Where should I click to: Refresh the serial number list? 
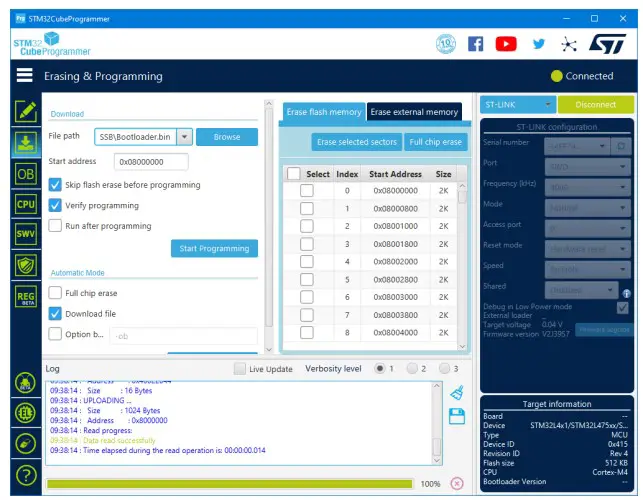click(621, 146)
